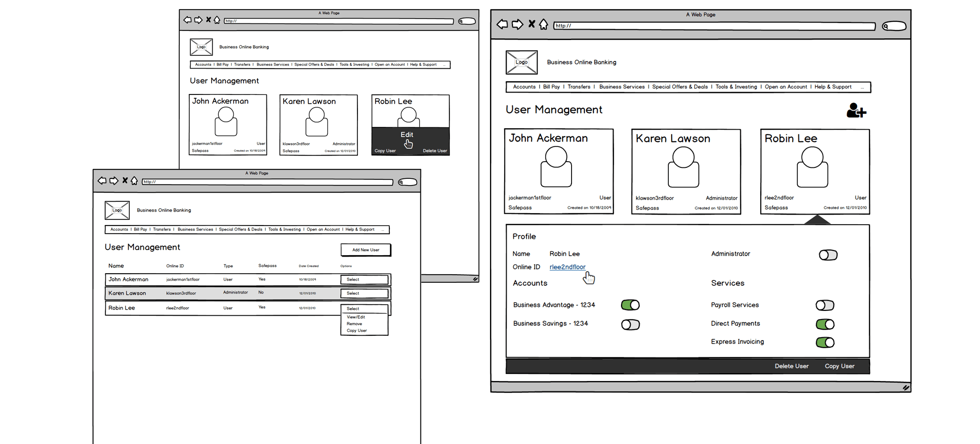Toggle the Payroll Services switch
Screen dimensions: 980x444
pyautogui.click(x=825, y=305)
